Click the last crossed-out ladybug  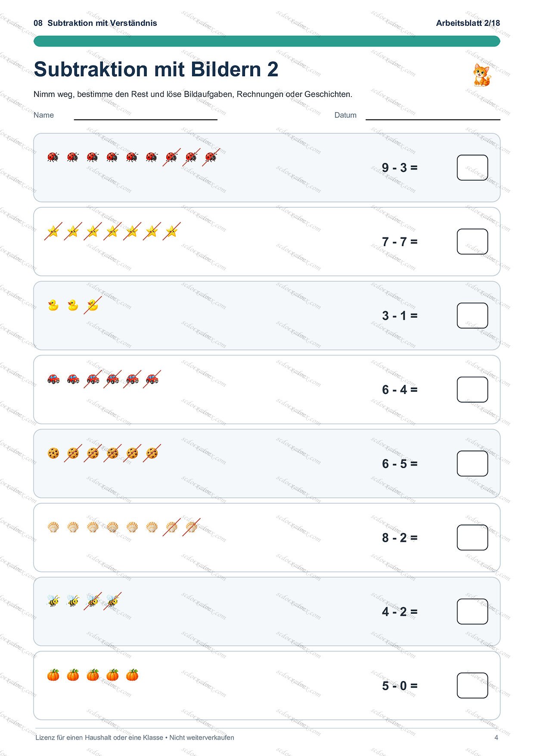click(x=211, y=157)
